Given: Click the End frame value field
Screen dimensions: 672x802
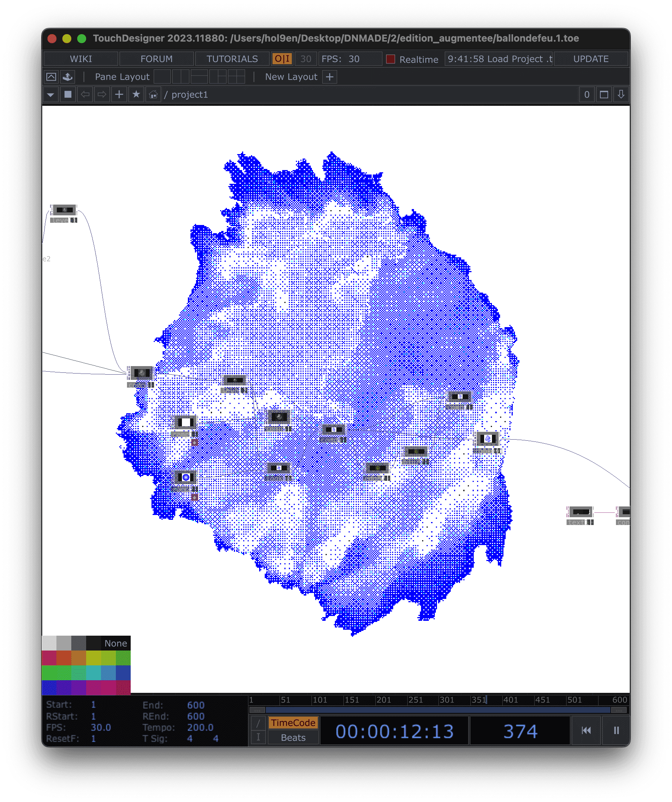Looking at the screenshot, I should tap(196, 705).
